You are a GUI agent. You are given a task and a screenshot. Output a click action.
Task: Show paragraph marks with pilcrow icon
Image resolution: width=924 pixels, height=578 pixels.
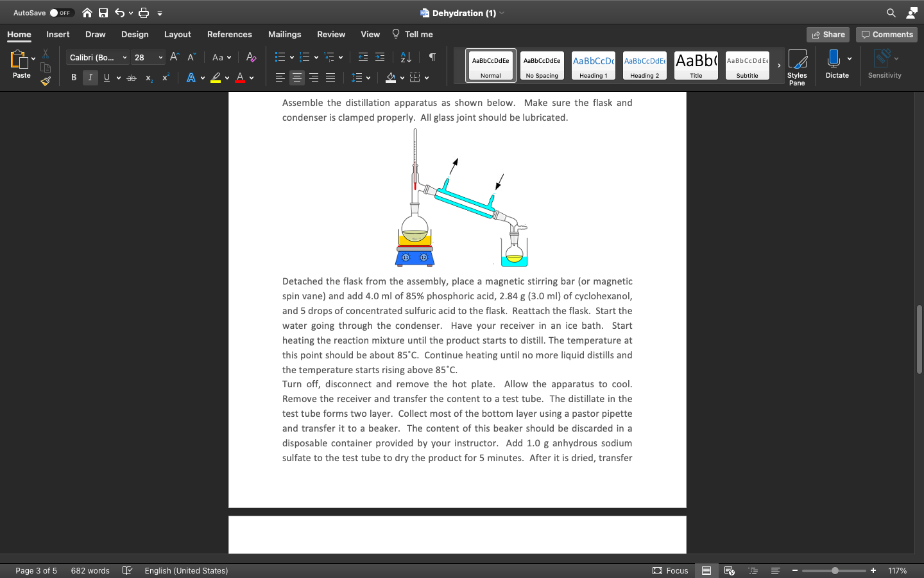pyautogui.click(x=432, y=57)
